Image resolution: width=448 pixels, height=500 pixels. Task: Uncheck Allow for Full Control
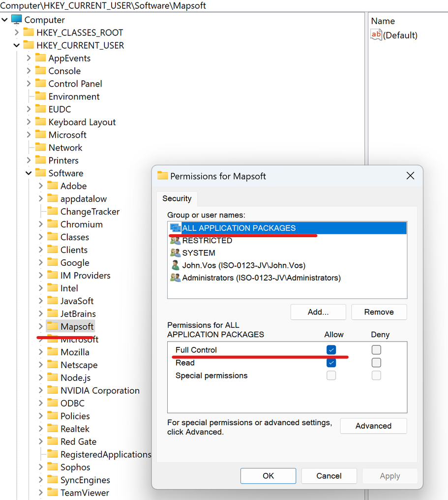coord(331,350)
